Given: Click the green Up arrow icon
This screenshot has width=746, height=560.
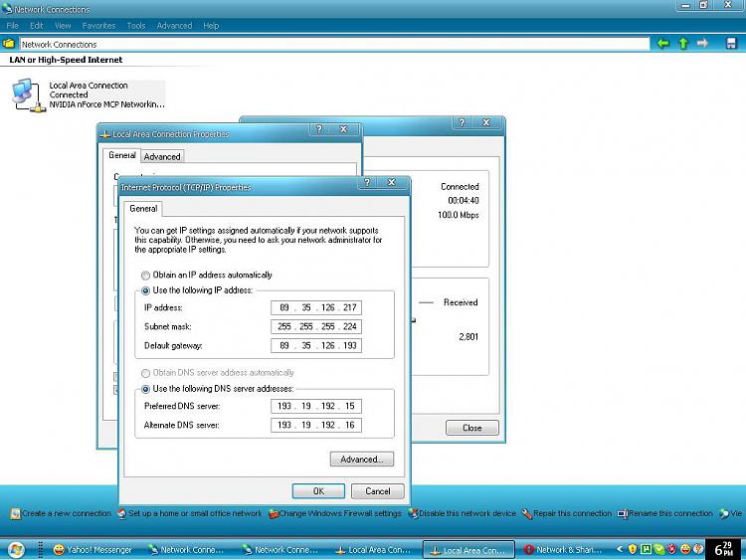Looking at the screenshot, I should tap(683, 44).
